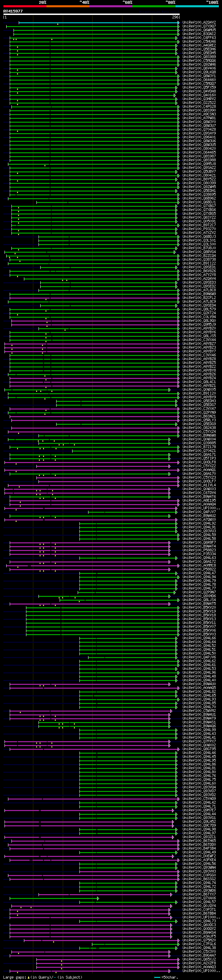Select the UniRef100_Q9LKQ8 label

(199, 72)
